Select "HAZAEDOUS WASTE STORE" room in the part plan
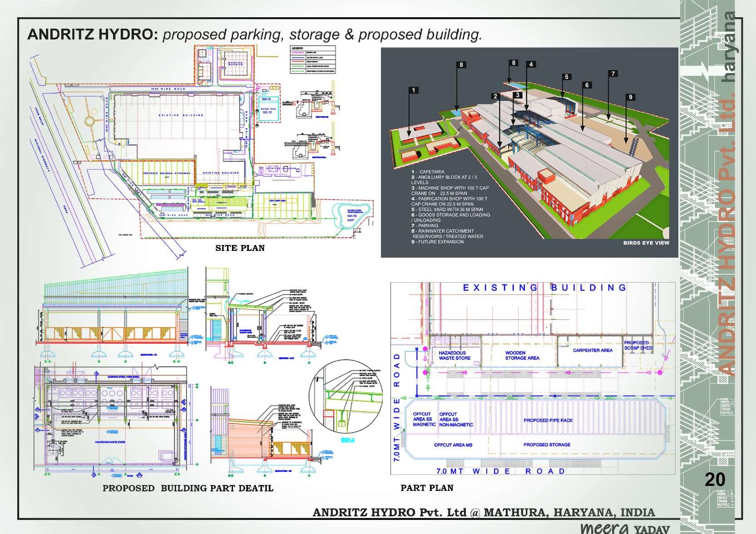The image size is (756, 534). tap(455, 355)
